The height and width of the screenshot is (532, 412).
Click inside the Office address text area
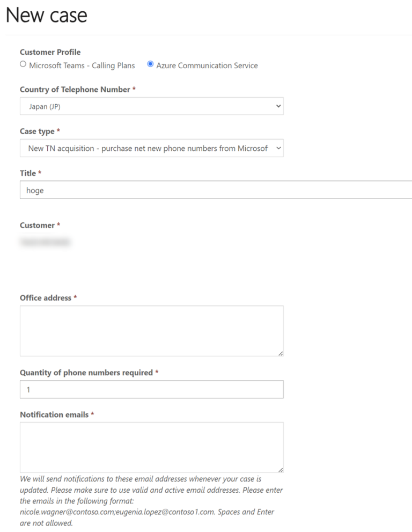point(152,331)
